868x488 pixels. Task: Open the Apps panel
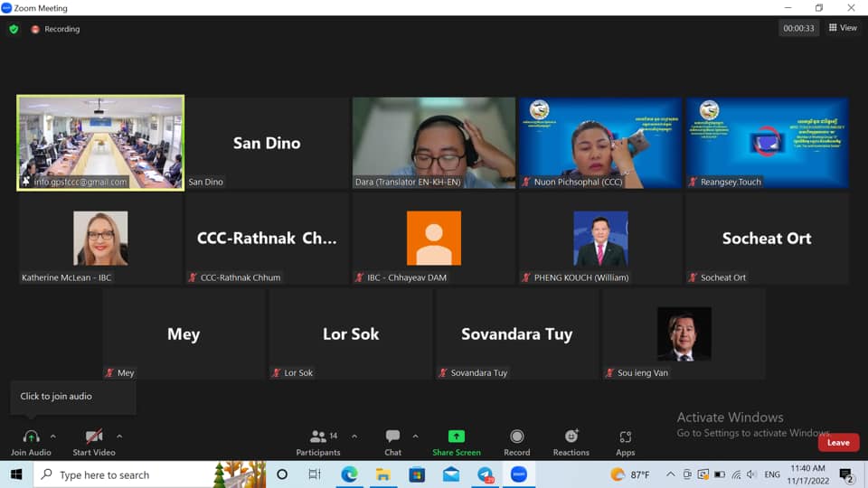(625, 436)
